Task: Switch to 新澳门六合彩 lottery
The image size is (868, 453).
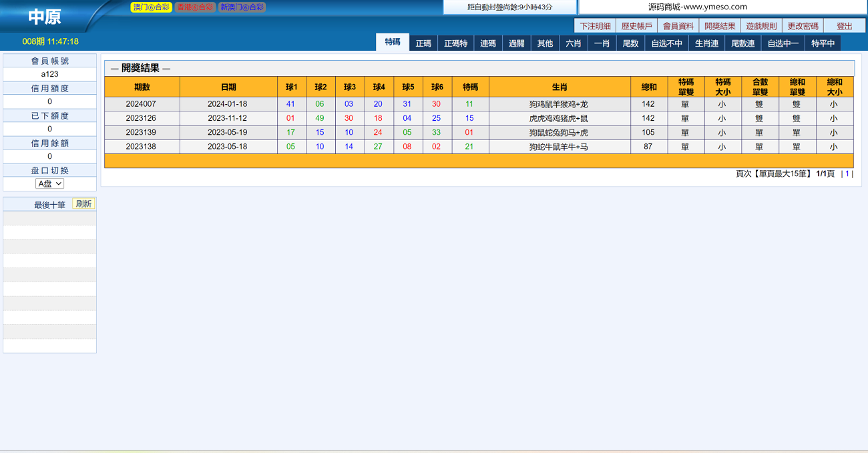Action: click(242, 7)
